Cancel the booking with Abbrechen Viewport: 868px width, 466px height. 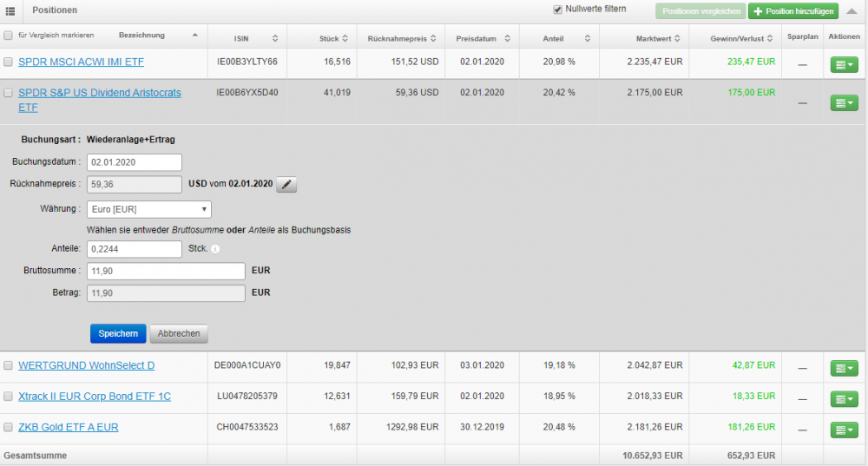(x=179, y=334)
